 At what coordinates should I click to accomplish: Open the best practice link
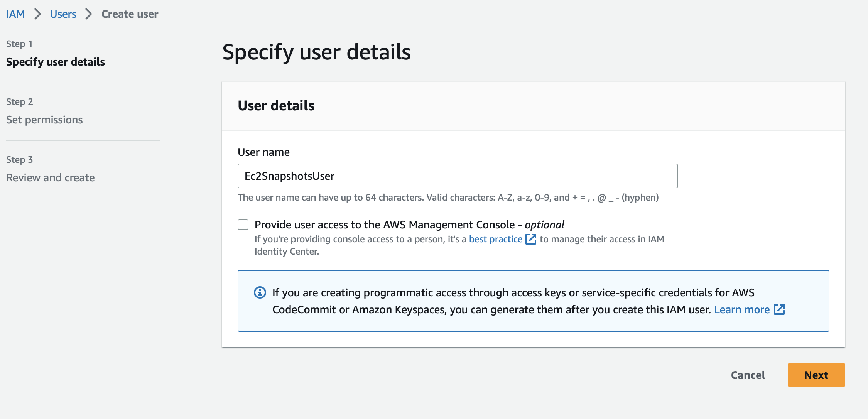(495, 239)
